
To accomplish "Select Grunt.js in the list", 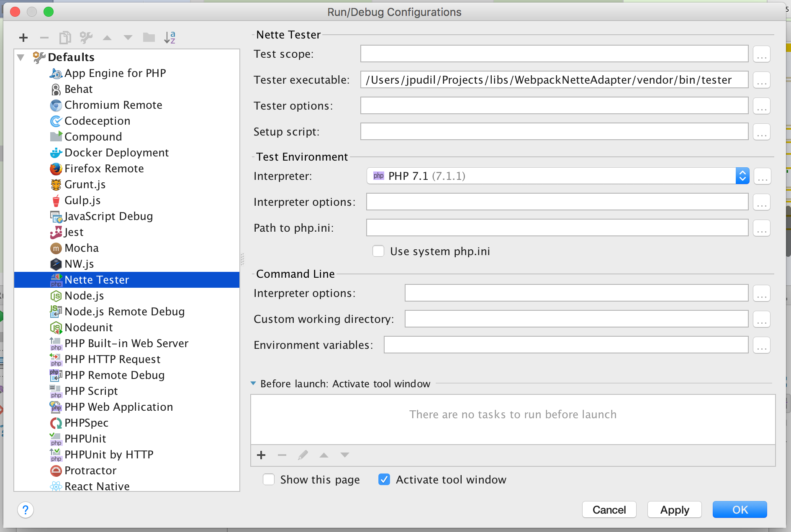I will pyautogui.click(x=85, y=184).
